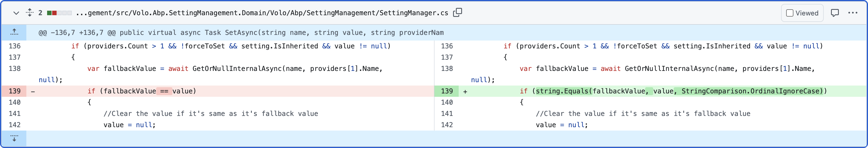Click highlighted StringComparison.OrdinalIgnoreCase in added line
The image size is (868, 148).
coord(750,91)
